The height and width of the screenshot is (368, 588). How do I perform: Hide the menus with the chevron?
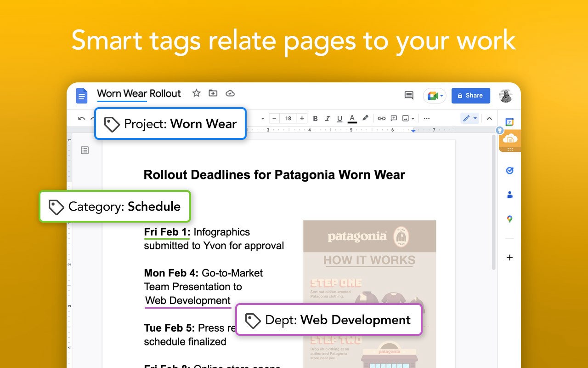[x=489, y=118]
